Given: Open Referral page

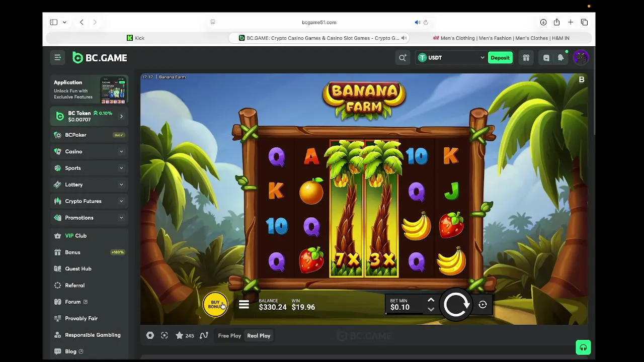Looking at the screenshot, I should (x=89, y=285).
